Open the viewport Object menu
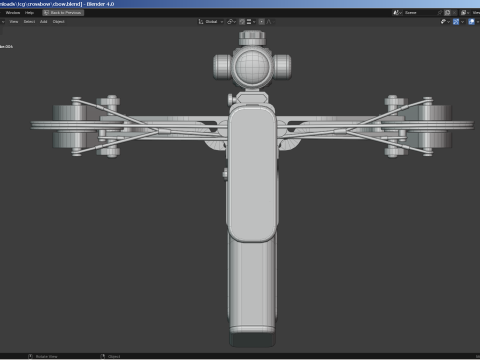Image resolution: width=480 pixels, height=360 pixels. tap(59, 22)
